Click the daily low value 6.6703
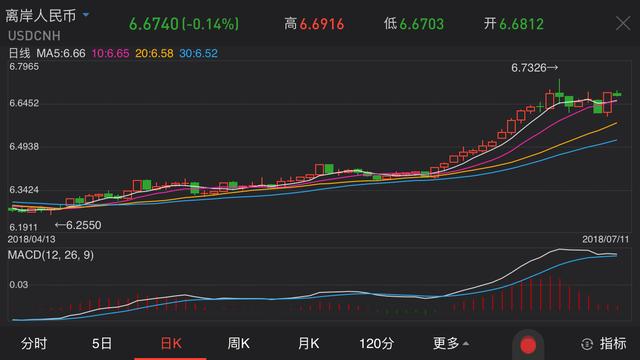Viewport: 640px width, 360px height. [x=421, y=24]
